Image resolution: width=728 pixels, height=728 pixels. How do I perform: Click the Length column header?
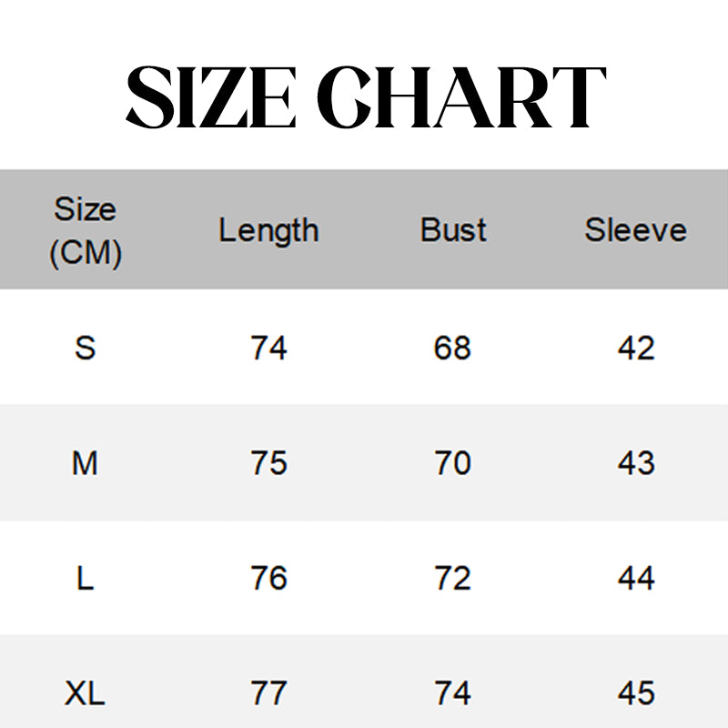click(268, 230)
